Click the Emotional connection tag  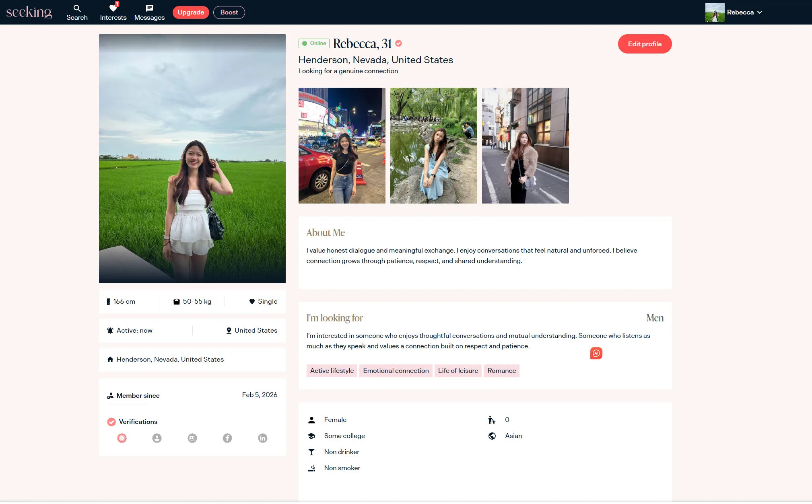click(x=396, y=371)
